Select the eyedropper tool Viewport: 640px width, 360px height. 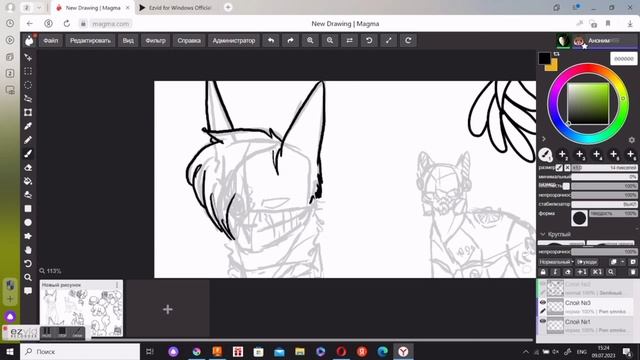click(28, 126)
